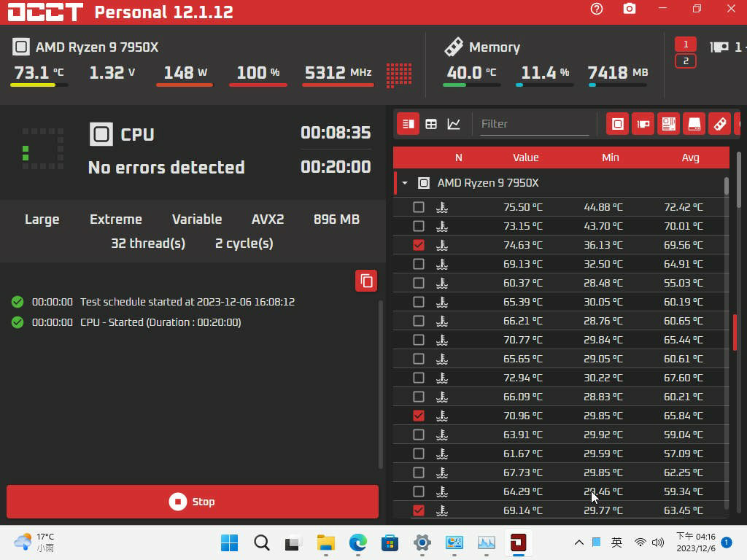
Task: Check the sensor box for 73.15 °C
Action: pyautogui.click(x=419, y=226)
